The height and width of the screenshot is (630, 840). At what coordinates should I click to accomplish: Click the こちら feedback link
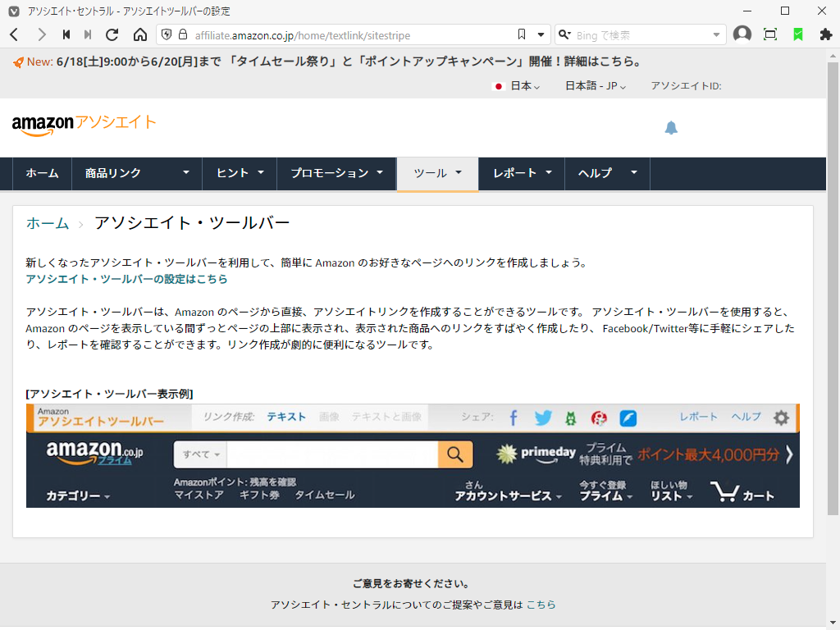[x=541, y=605]
